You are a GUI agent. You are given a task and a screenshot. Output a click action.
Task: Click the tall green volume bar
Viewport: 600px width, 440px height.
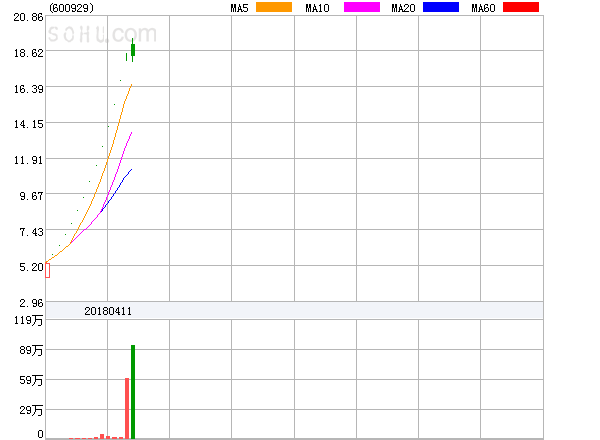[x=133, y=392]
